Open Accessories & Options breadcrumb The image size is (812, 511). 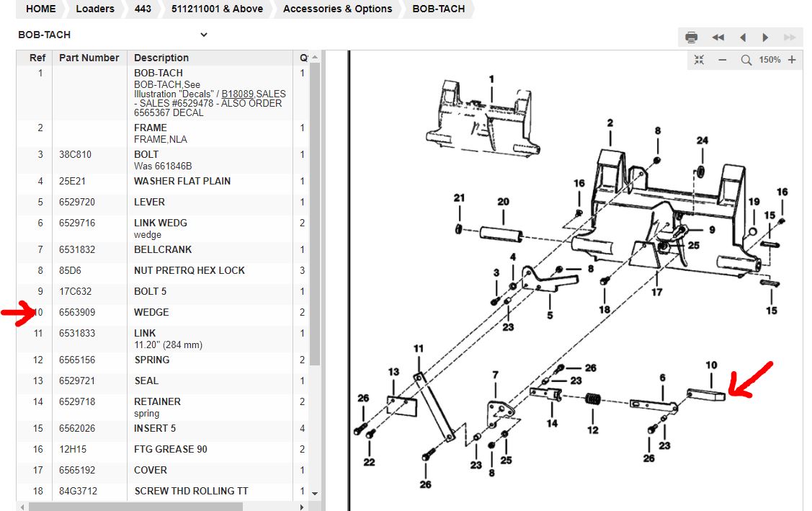[x=338, y=9]
